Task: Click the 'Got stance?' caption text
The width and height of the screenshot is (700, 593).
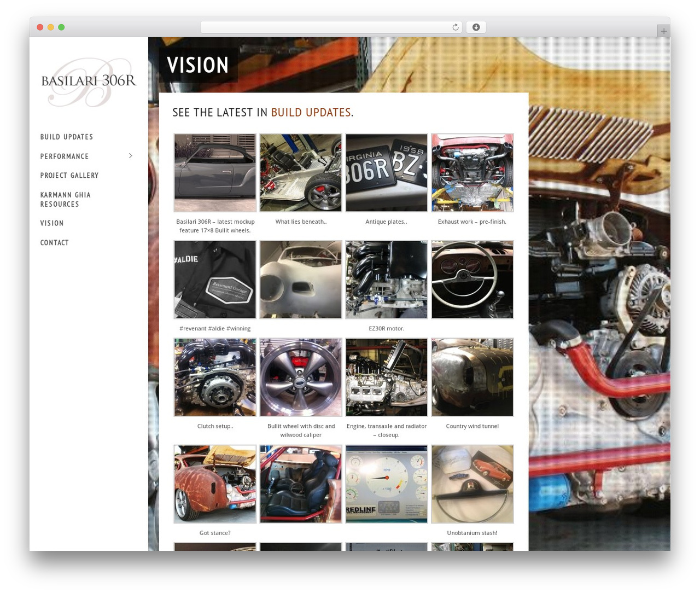Action: pos(215,533)
